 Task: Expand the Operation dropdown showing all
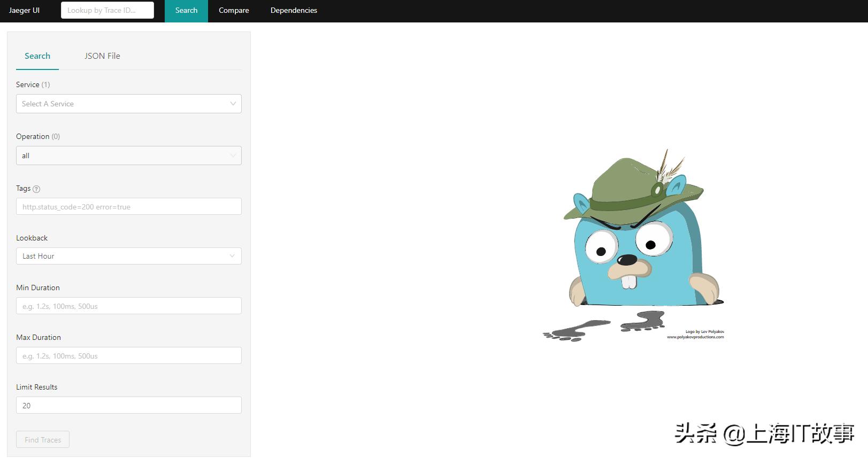click(129, 156)
